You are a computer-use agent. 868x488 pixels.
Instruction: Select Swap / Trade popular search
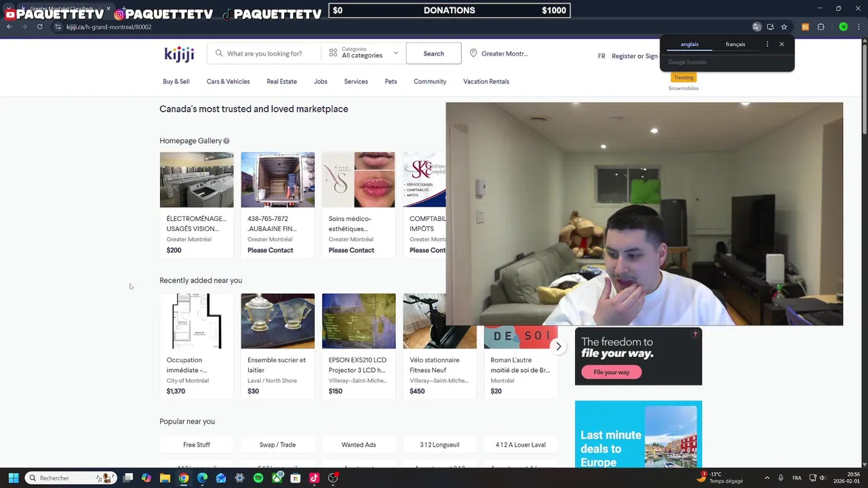(277, 445)
